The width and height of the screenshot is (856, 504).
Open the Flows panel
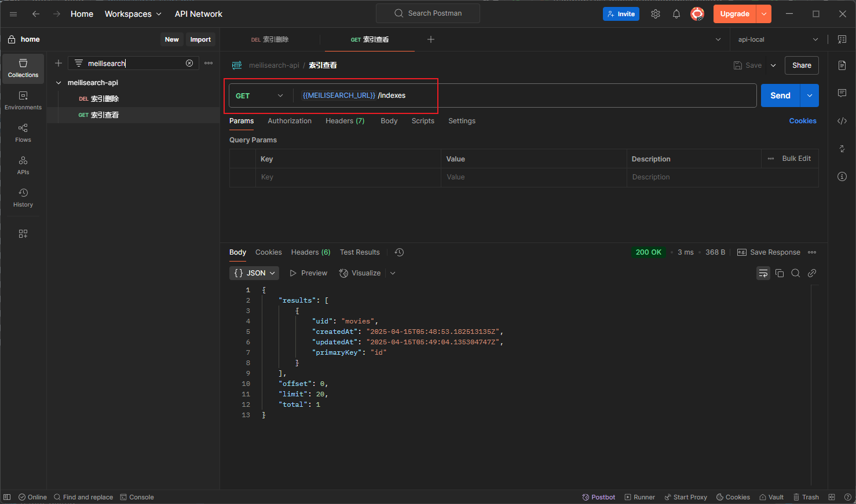(x=23, y=132)
